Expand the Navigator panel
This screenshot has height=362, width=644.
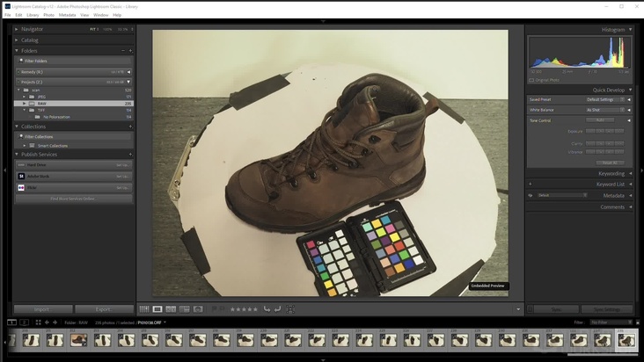[17, 29]
